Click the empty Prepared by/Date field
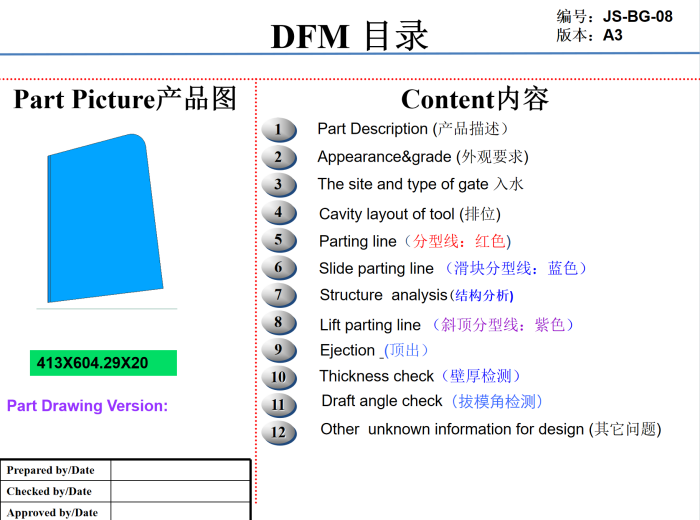This screenshot has width=700, height=520. (x=180, y=470)
